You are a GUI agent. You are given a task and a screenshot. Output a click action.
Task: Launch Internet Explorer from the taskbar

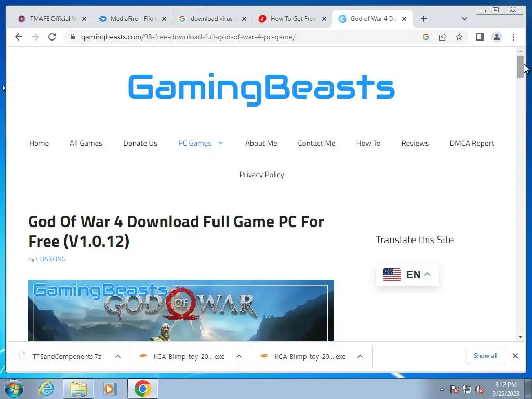[46, 389]
